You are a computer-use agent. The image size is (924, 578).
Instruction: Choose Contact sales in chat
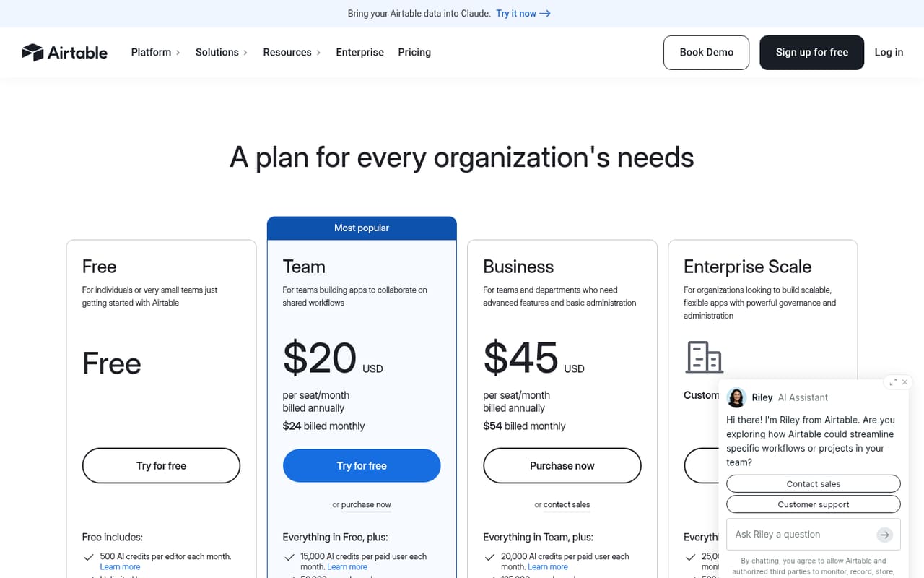pos(814,484)
